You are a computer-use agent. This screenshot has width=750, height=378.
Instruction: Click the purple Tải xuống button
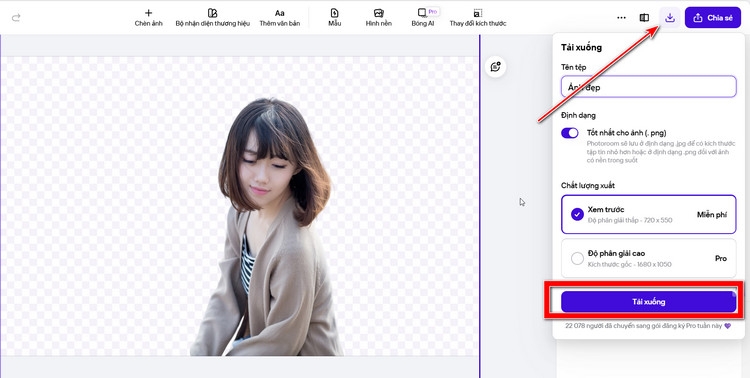click(x=649, y=302)
